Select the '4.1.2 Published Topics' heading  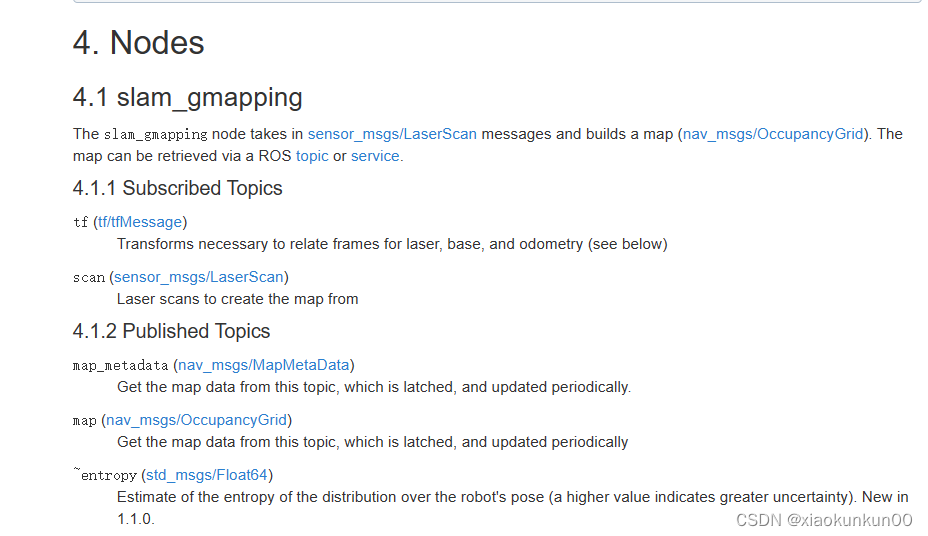[x=171, y=331]
